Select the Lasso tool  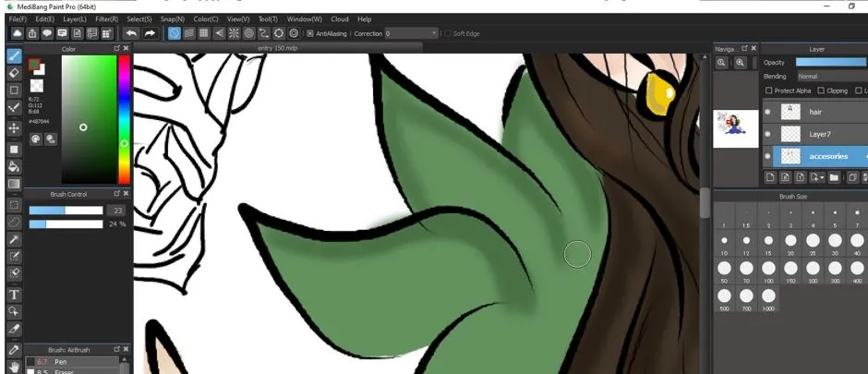point(15,223)
